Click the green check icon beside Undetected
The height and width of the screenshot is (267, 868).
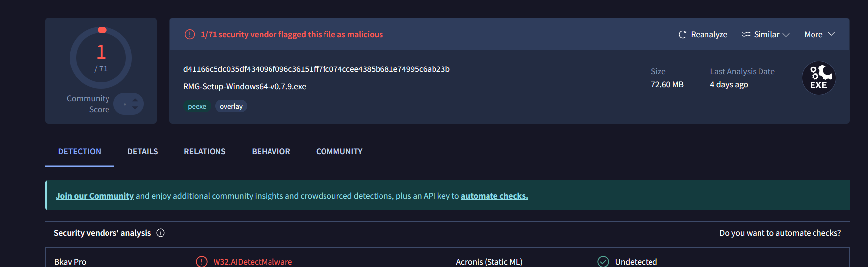coord(603,261)
